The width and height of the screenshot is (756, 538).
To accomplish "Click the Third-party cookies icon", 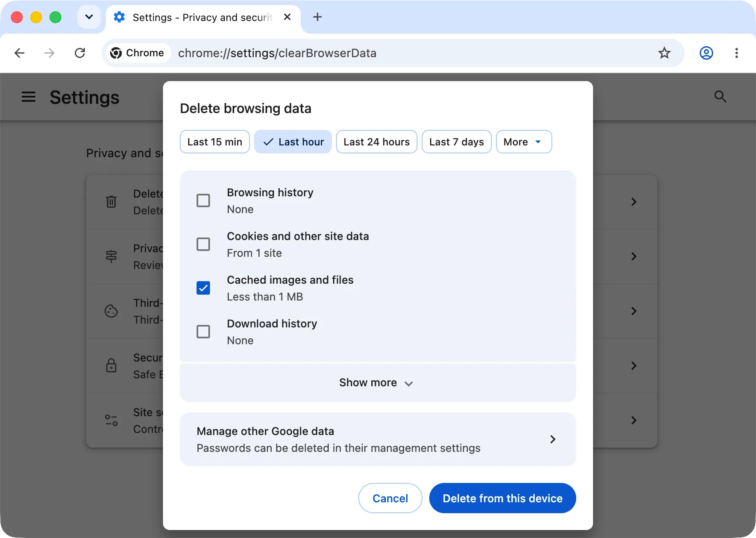I will point(111,311).
